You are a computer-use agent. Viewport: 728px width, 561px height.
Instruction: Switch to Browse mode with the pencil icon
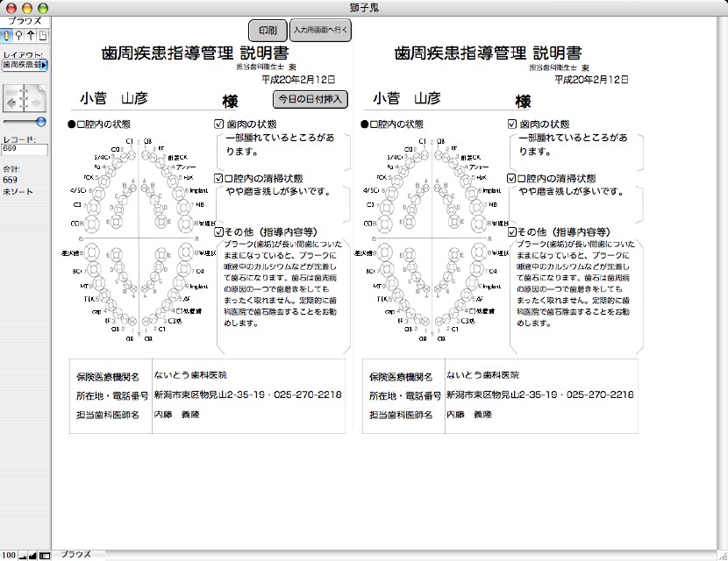(6, 35)
